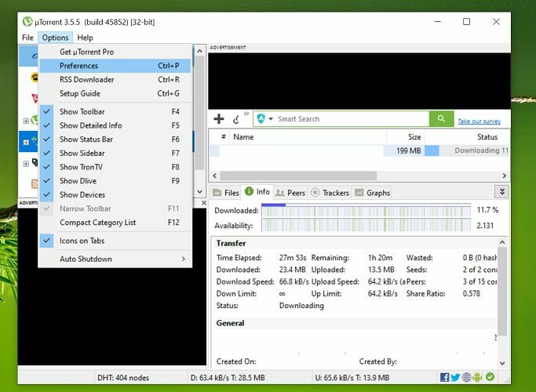
Task: Click inside the Smart Search field
Action: click(352, 119)
